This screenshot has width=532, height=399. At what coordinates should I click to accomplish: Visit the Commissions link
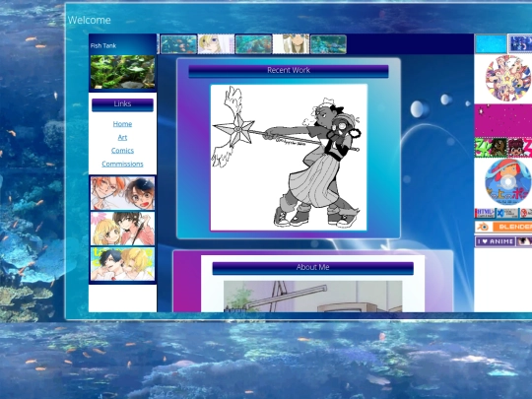[x=122, y=164]
